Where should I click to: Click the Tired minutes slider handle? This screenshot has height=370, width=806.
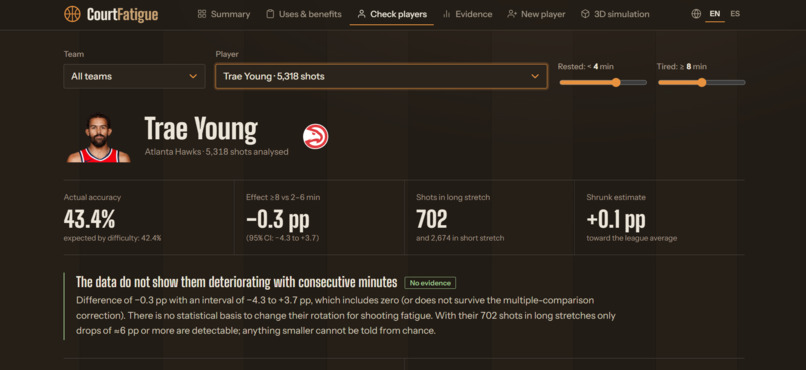pos(702,82)
